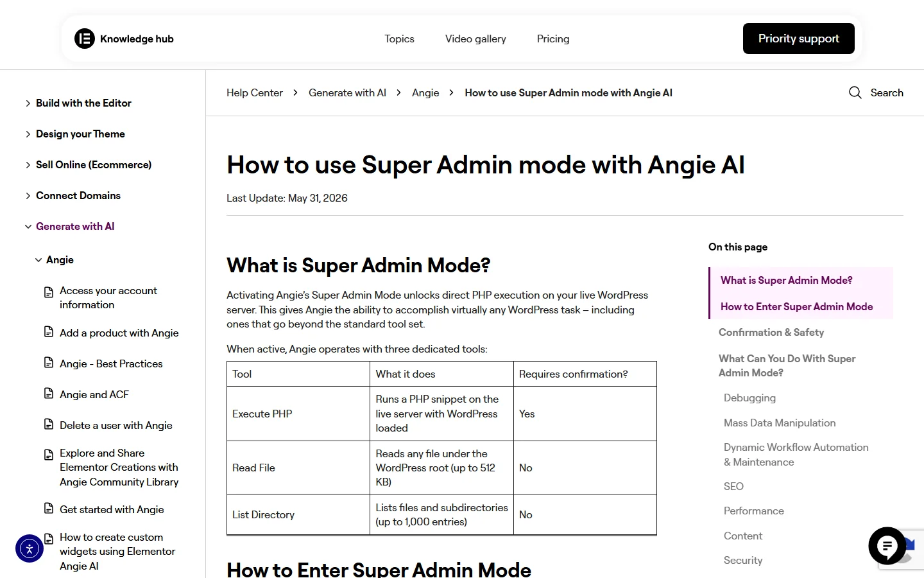The height and width of the screenshot is (578, 924).
Task: Open Generate with AI breadcrumb link
Action: click(347, 92)
